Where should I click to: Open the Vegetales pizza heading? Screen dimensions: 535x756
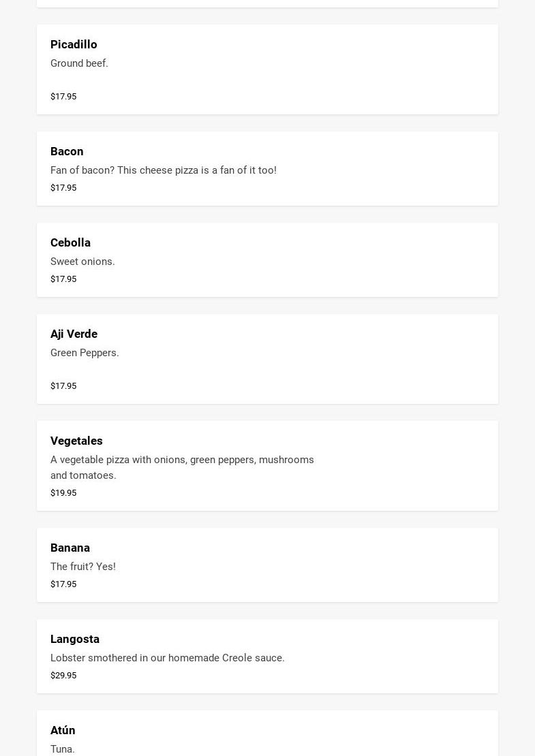click(x=76, y=441)
